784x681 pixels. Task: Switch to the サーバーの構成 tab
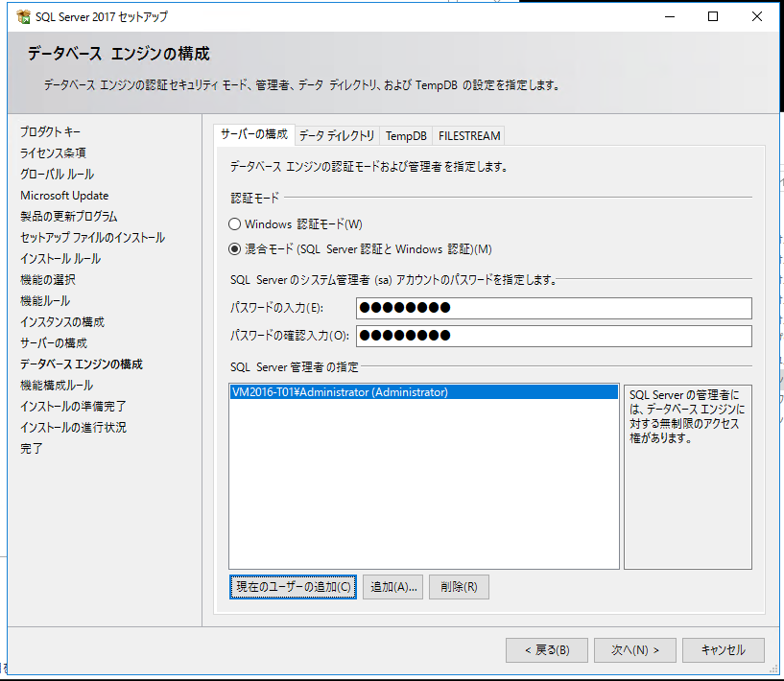(x=254, y=134)
